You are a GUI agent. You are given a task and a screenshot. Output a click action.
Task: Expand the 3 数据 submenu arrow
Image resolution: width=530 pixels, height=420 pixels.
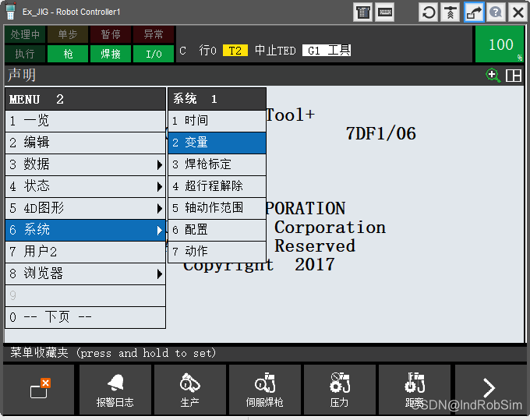(160, 165)
